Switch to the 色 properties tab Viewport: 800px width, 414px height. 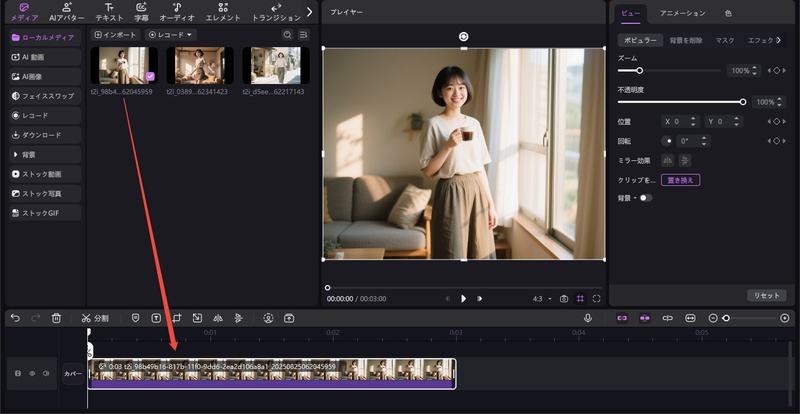(x=728, y=13)
